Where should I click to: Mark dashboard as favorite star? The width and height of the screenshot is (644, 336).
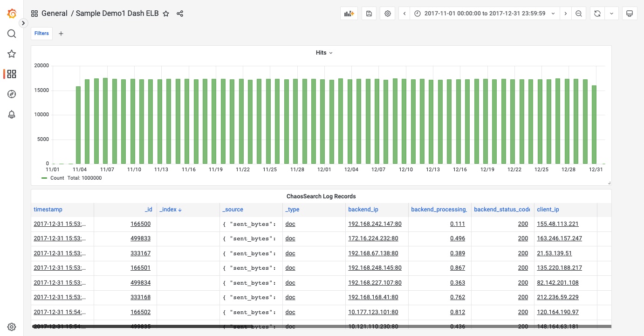point(166,14)
